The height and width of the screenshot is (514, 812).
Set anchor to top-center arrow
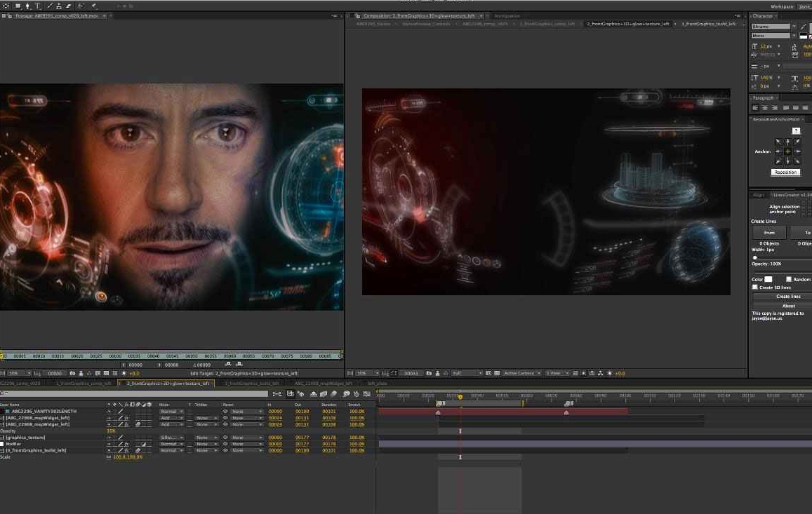787,142
